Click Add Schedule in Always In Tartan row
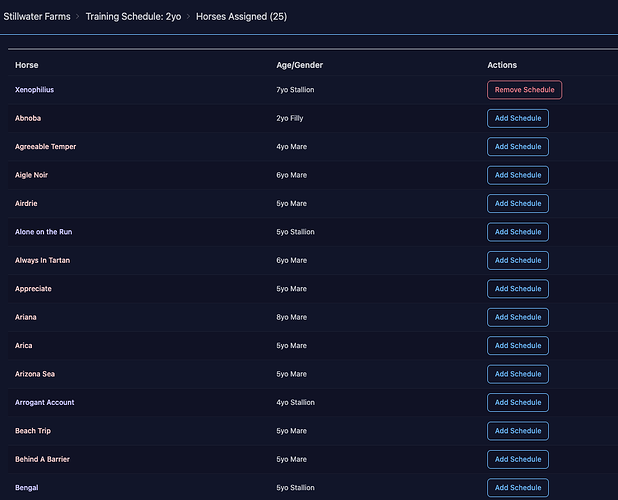Viewport: 618px width, 500px height. 517,260
